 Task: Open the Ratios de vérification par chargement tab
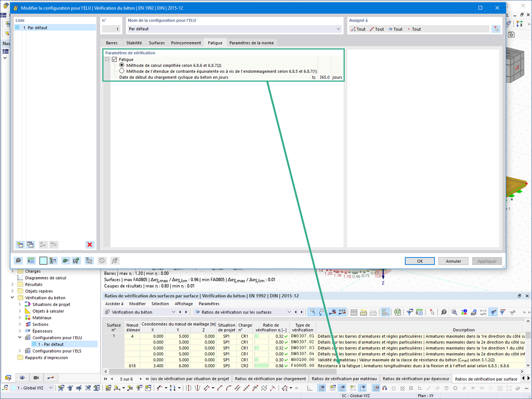point(270,379)
